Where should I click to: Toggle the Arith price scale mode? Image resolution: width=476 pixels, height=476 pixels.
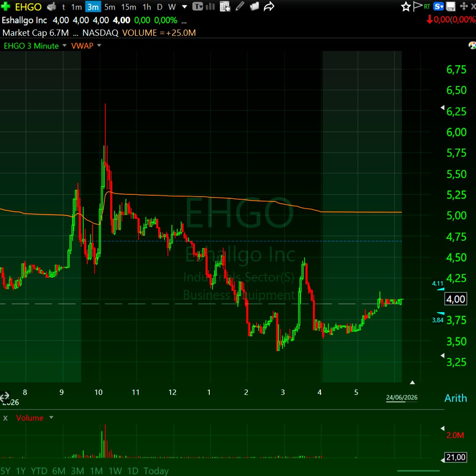(455, 398)
